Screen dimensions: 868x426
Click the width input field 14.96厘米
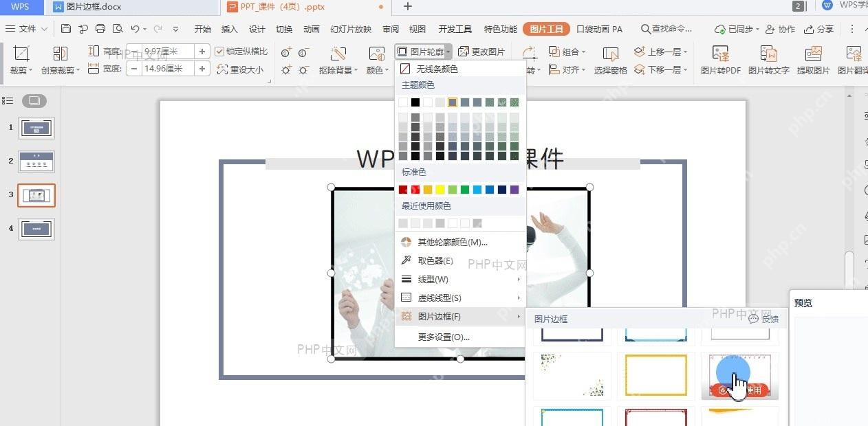(169, 69)
